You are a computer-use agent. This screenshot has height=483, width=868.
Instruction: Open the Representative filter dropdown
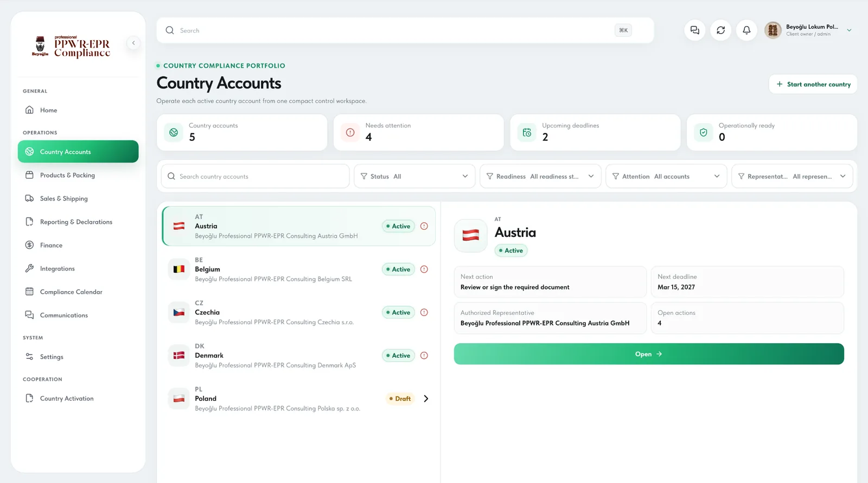[x=792, y=176]
